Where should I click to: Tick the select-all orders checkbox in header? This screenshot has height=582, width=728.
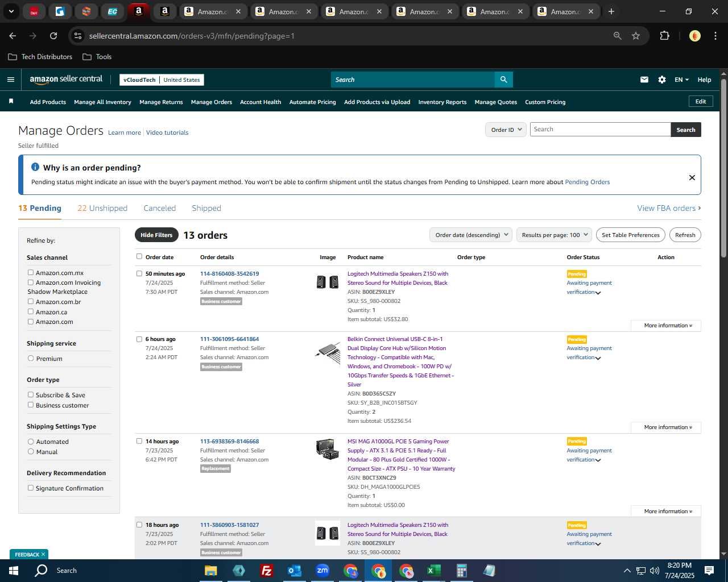[139, 256]
